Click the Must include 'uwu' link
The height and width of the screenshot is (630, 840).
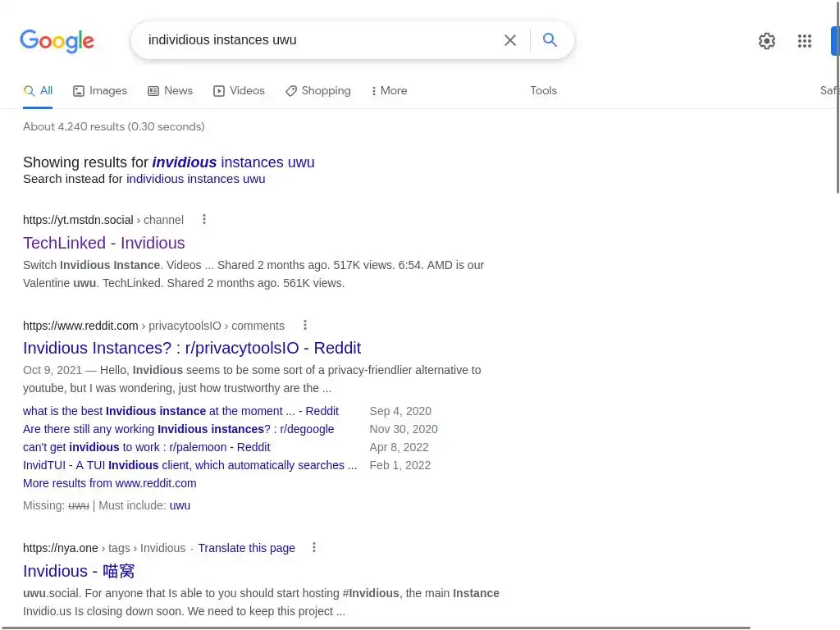coord(180,505)
